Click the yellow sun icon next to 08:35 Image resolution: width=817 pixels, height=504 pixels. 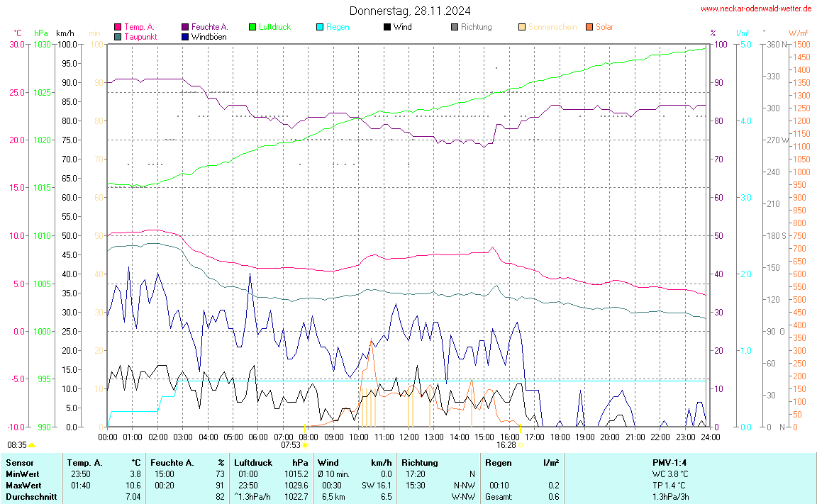32,445
